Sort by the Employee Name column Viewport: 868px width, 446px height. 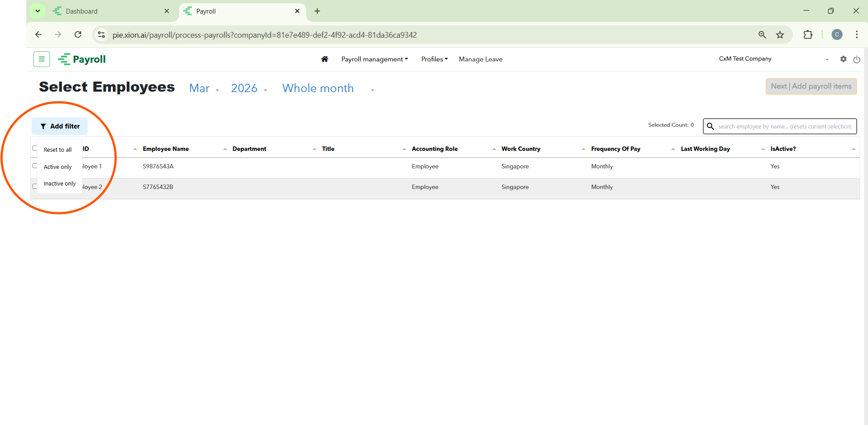[166, 149]
